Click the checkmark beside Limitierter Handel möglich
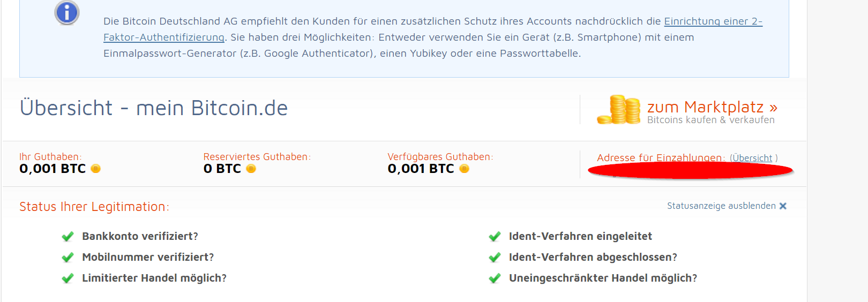This screenshot has width=868, height=302. point(68,278)
